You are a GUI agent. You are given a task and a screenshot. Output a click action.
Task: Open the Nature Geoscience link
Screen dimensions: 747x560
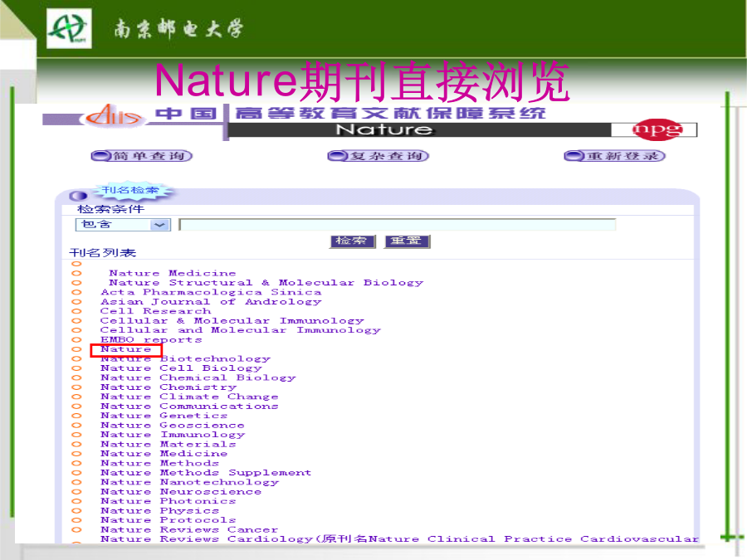point(173,426)
